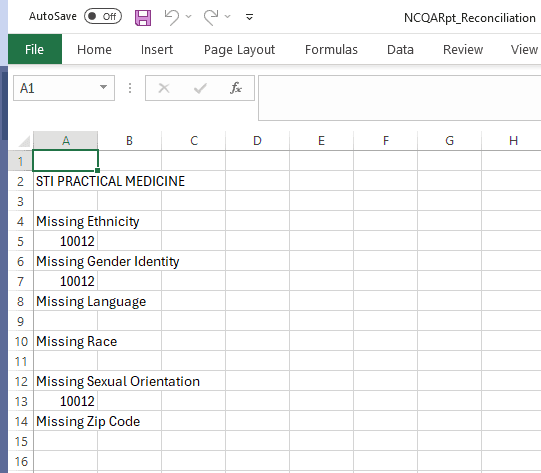Switch to the Formulas ribbon tab
This screenshot has height=473, width=541.
tap(331, 50)
